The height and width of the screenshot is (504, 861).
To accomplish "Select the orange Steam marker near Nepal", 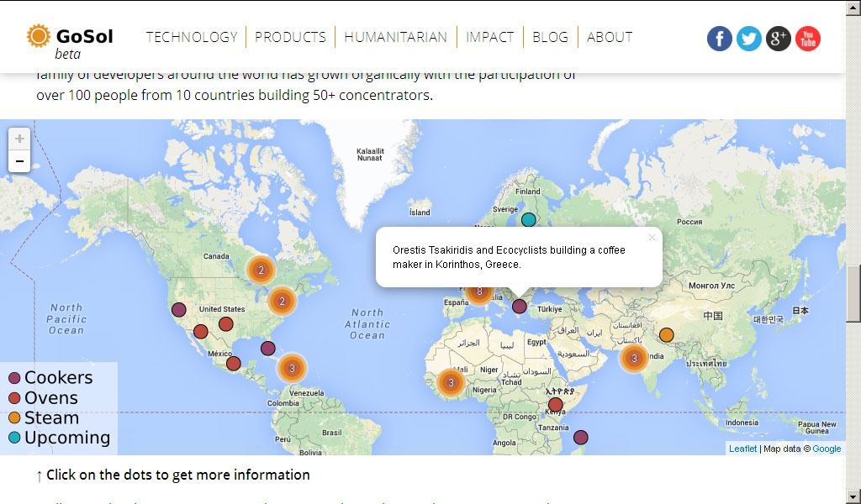I will (x=666, y=335).
